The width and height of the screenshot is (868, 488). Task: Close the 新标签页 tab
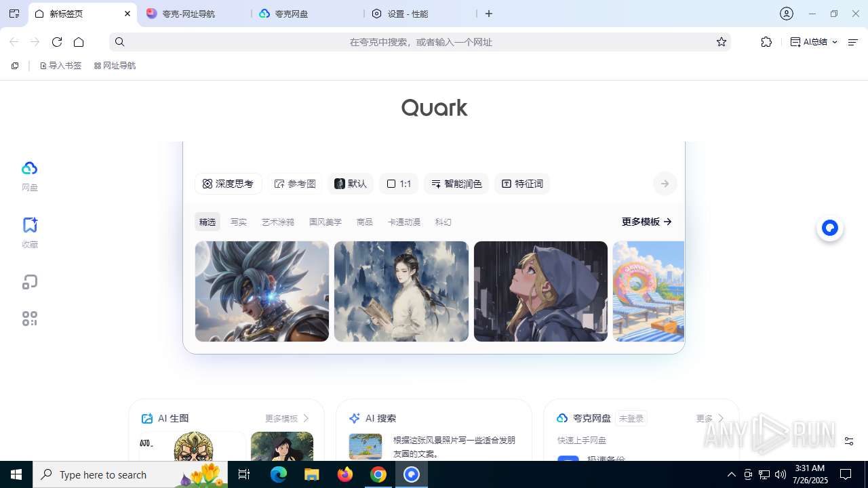(x=127, y=14)
